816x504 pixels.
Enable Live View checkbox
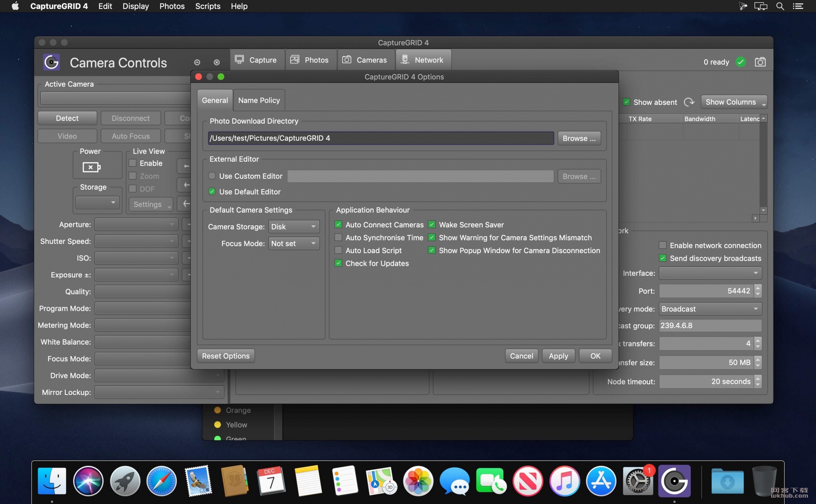133,163
